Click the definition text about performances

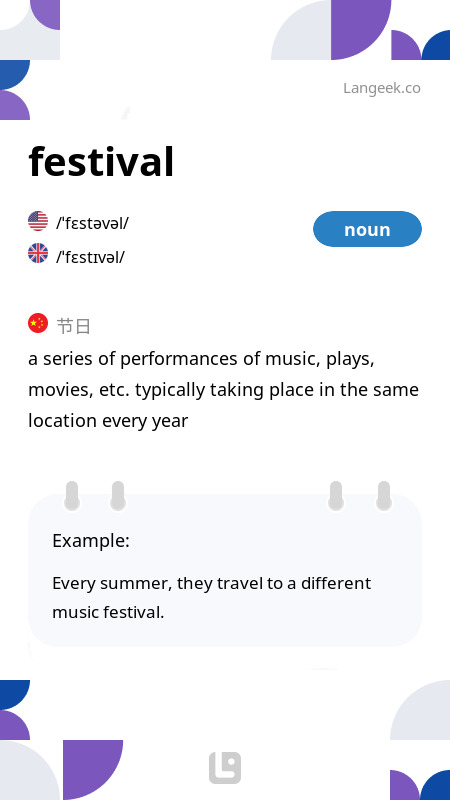coord(223,390)
